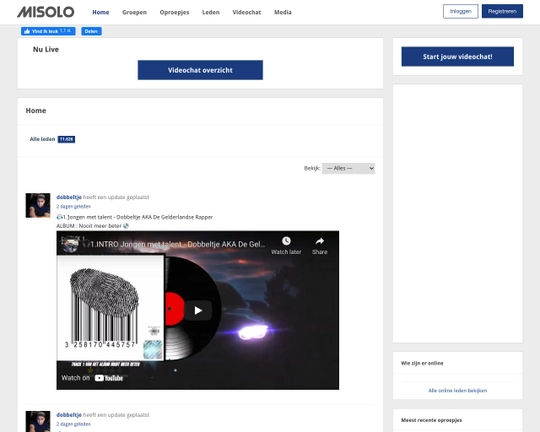Open dobbeltje profile link in first post
The image size is (540, 432).
tap(69, 197)
